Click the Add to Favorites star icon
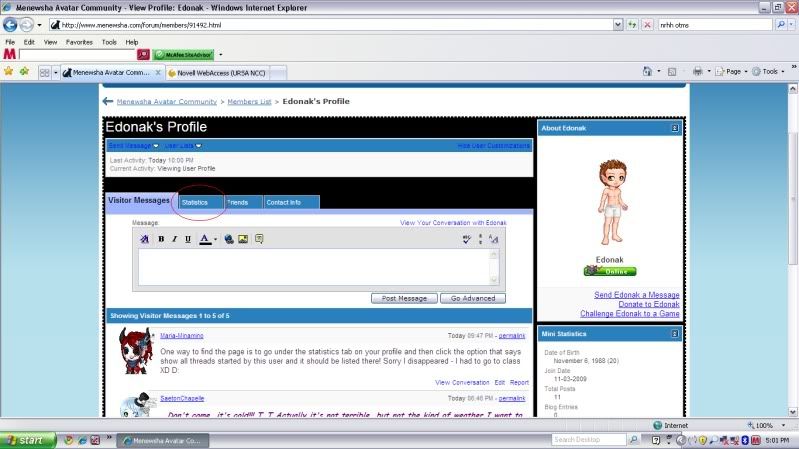799x449 pixels. tap(24, 72)
